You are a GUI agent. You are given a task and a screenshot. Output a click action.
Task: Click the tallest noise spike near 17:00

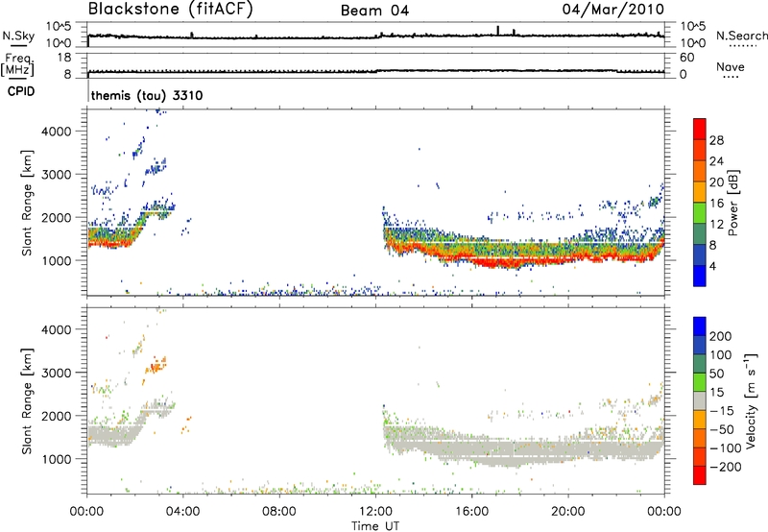pyautogui.click(x=498, y=31)
